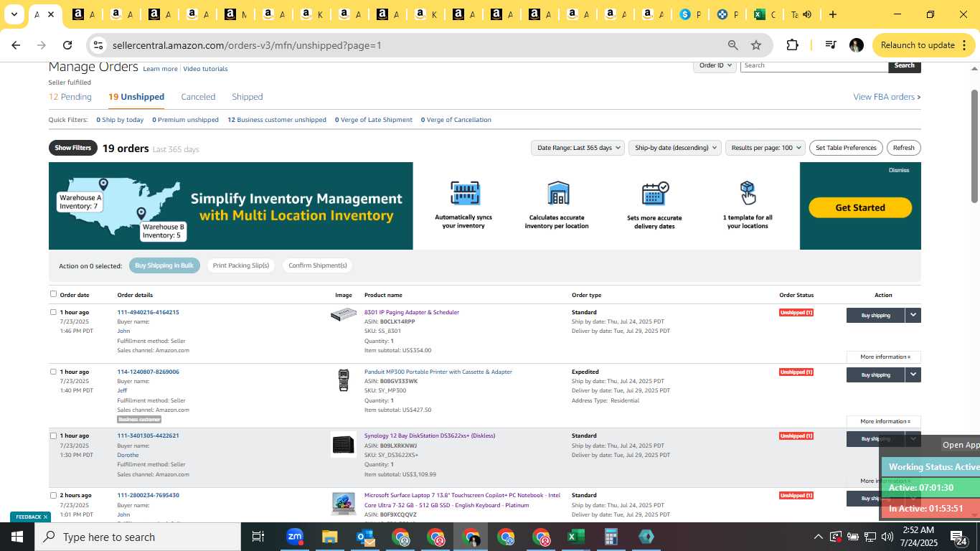Open the Chrome profile avatar
This screenshot has width=980, height=551.
[x=856, y=45]
